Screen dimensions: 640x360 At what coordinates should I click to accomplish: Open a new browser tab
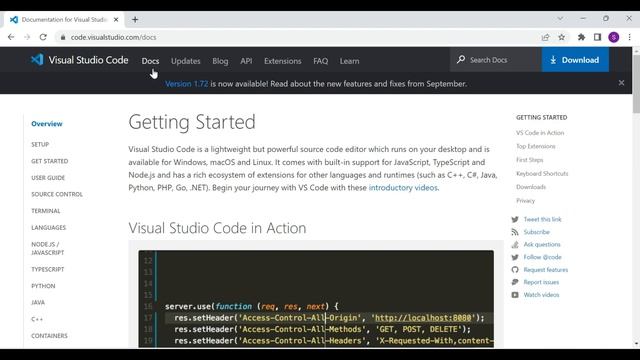coord(135,20)
